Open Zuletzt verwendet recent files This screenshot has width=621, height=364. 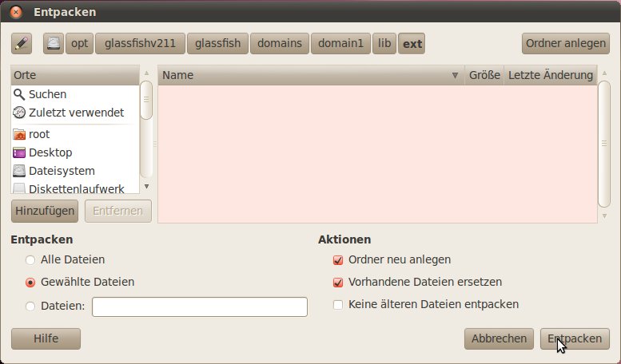tap(76, 113)
